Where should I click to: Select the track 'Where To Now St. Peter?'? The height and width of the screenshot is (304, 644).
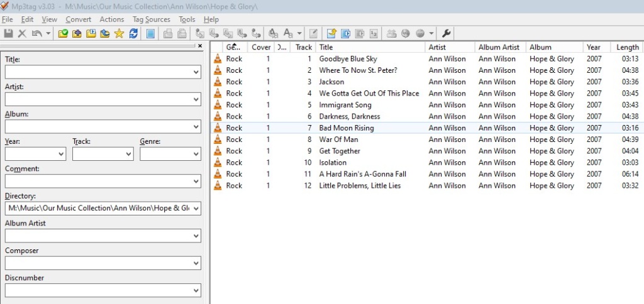tap(358, 70)
